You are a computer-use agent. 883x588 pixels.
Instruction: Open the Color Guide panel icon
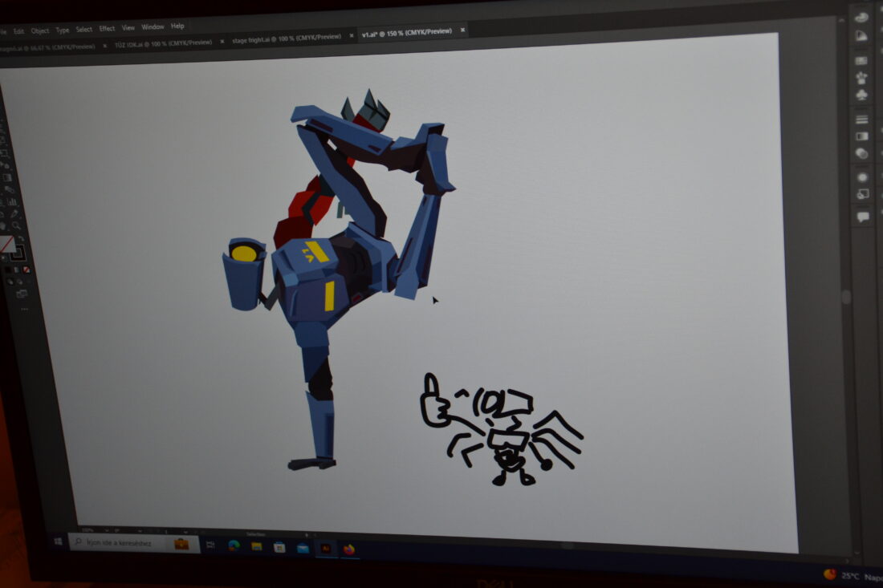point(861,36)
